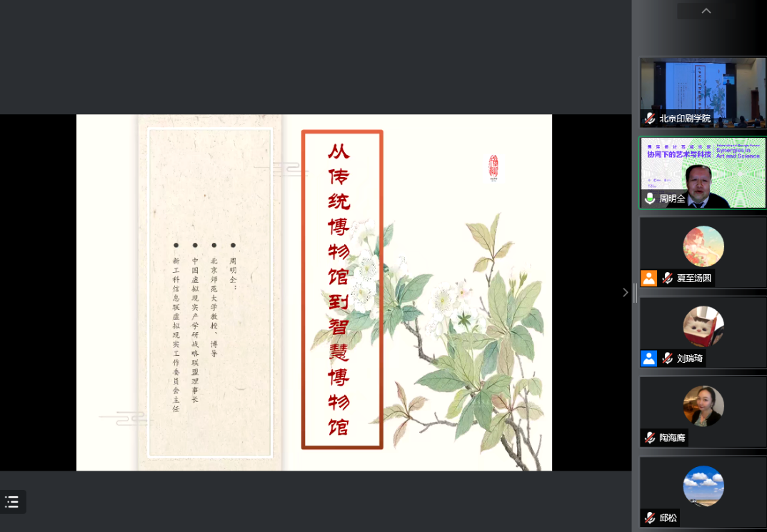This screenshot has width=767, height=532.
Task: Click the muted microphone icon for 北京印刷学院
Action: coord(650,119)
